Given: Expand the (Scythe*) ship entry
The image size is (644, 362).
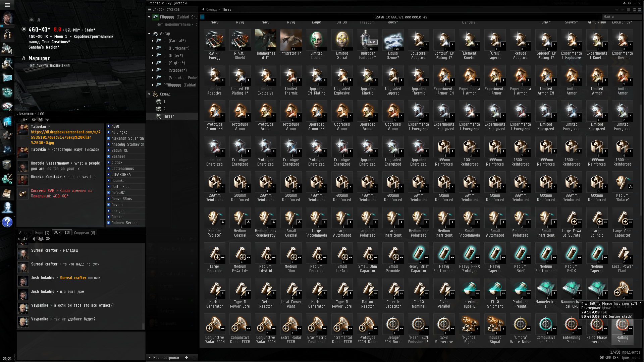Looking at the screenshot, I should click(153, 63).
